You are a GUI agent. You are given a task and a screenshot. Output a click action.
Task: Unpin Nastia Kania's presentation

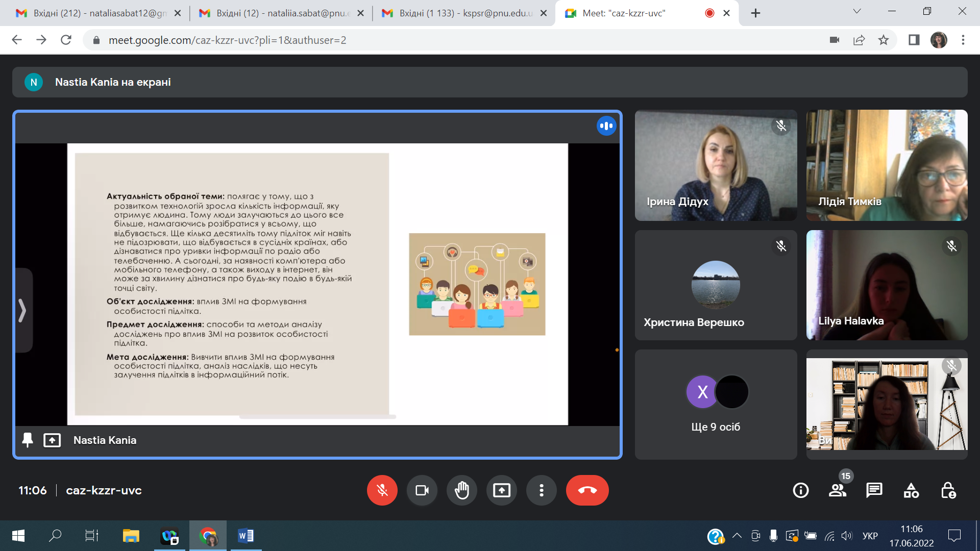(x=28, y=440)
